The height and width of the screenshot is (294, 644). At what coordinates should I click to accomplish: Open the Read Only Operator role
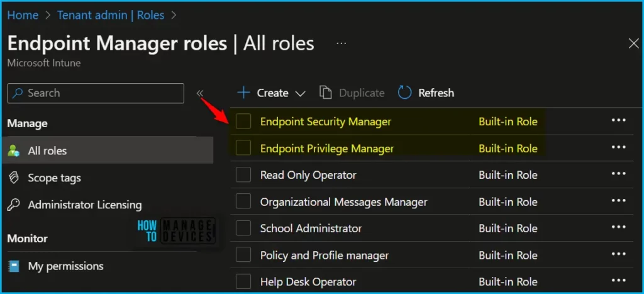pyautogui.click(x=308, y=175)
